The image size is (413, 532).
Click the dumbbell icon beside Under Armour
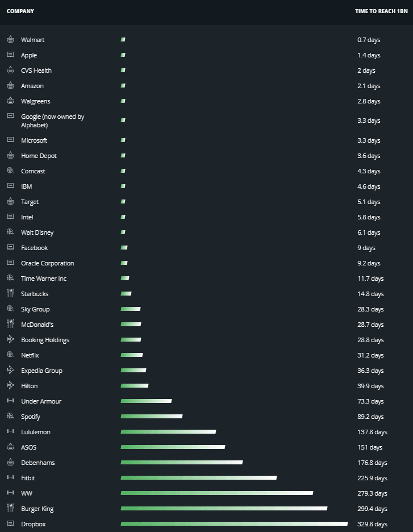coord(10,401)
